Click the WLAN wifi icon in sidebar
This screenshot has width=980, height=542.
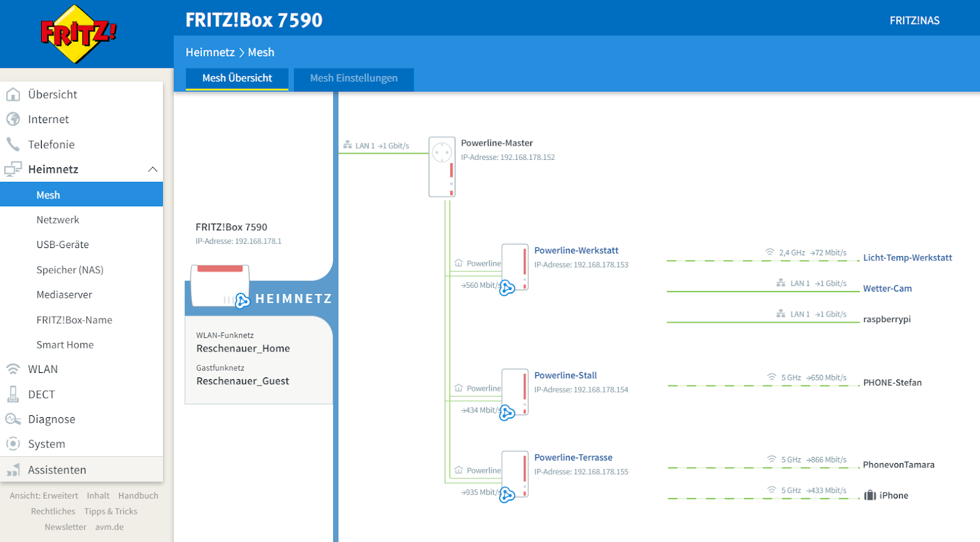[x=13, y=369]
